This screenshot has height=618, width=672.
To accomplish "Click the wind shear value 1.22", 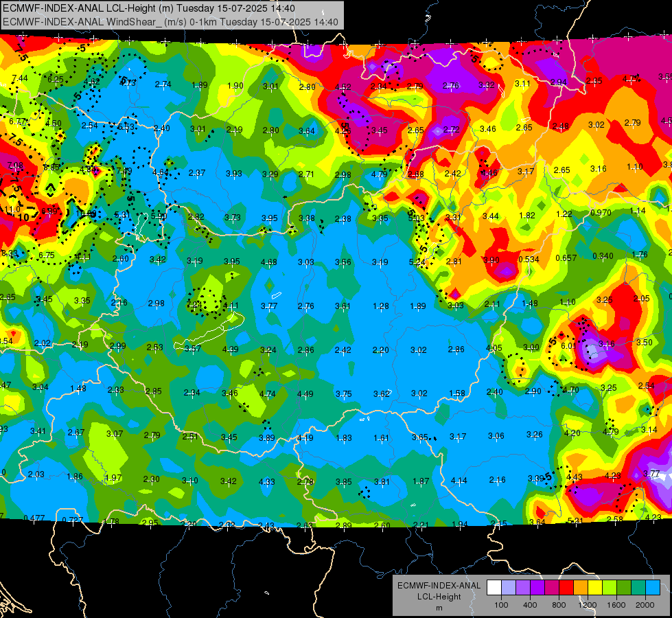I will click(564, 214).
